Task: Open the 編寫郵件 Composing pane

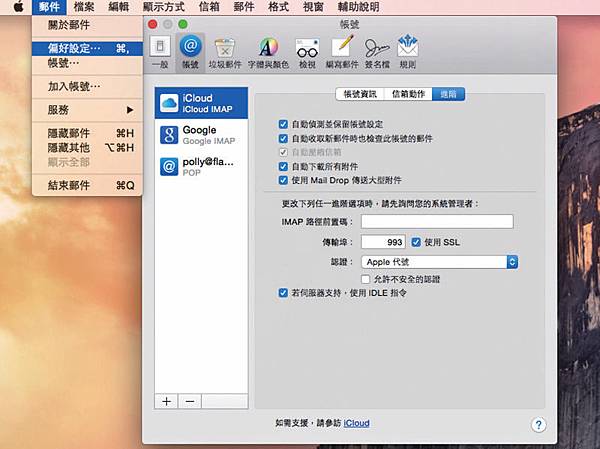Action: tap(342, 53)
